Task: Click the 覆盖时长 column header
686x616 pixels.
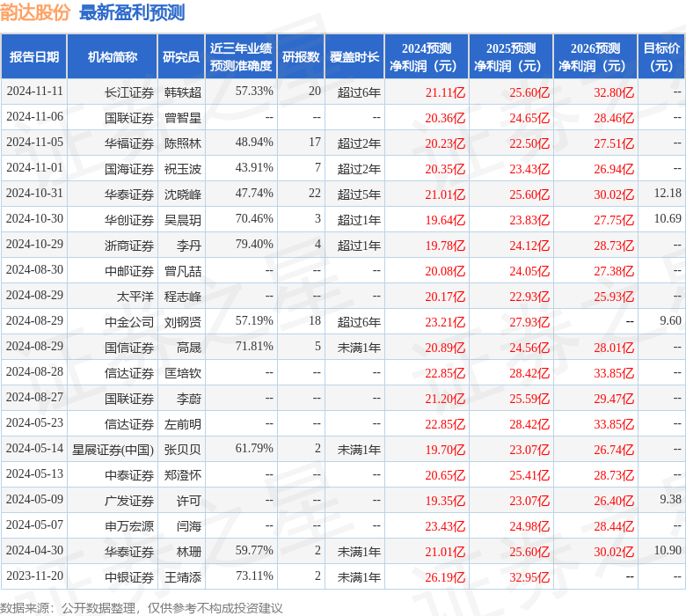Action: [x=354, y=57]
